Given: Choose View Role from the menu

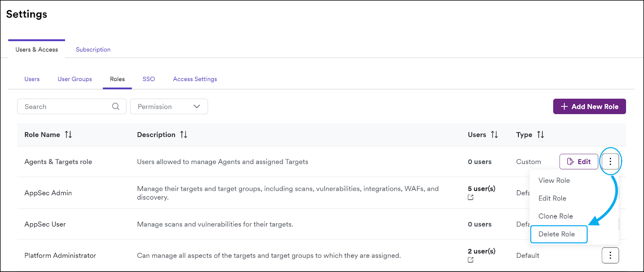Looking at the screenshot, I should point(554,180).
